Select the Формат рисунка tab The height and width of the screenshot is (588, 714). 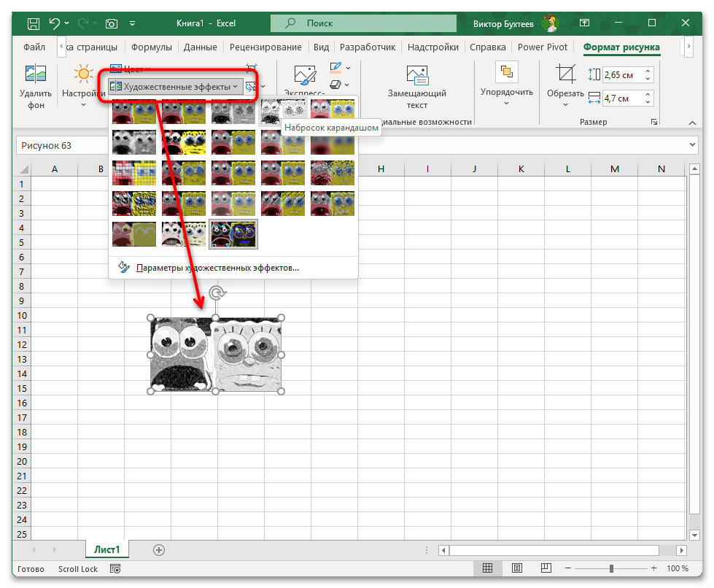click(621, 47)
